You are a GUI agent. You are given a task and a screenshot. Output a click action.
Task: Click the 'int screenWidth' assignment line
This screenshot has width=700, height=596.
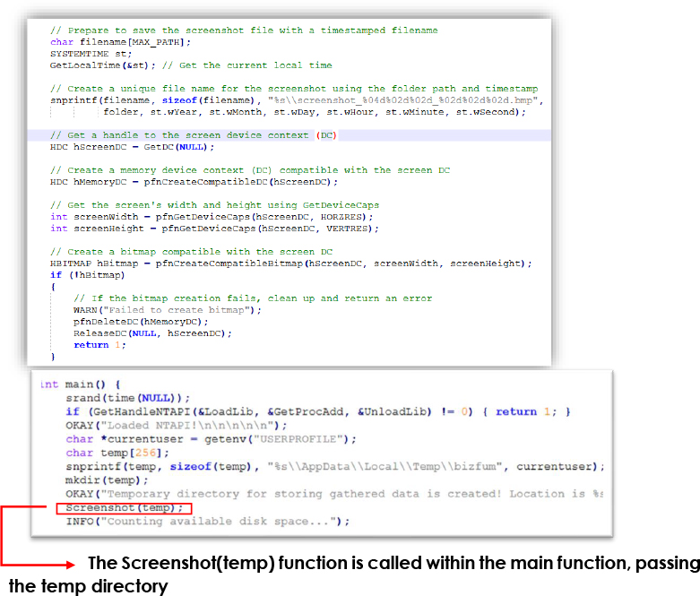(212, 217)
